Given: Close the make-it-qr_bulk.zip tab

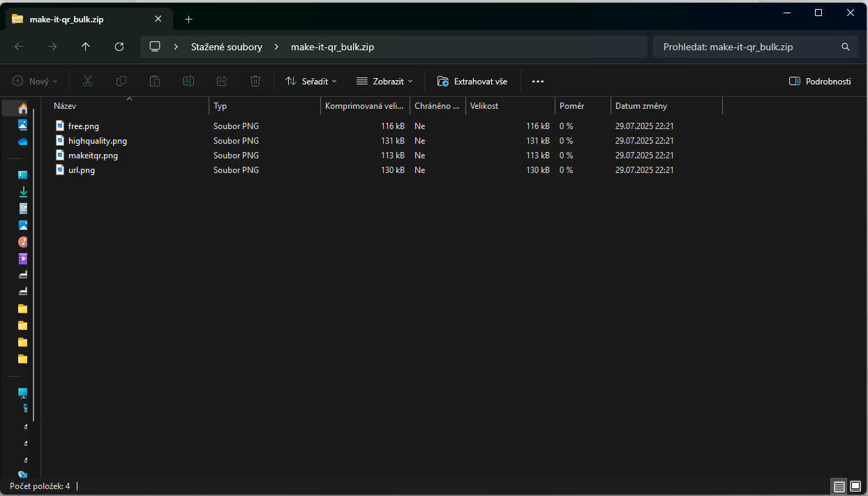Looking at the screenshot, I should pos(158,19).
